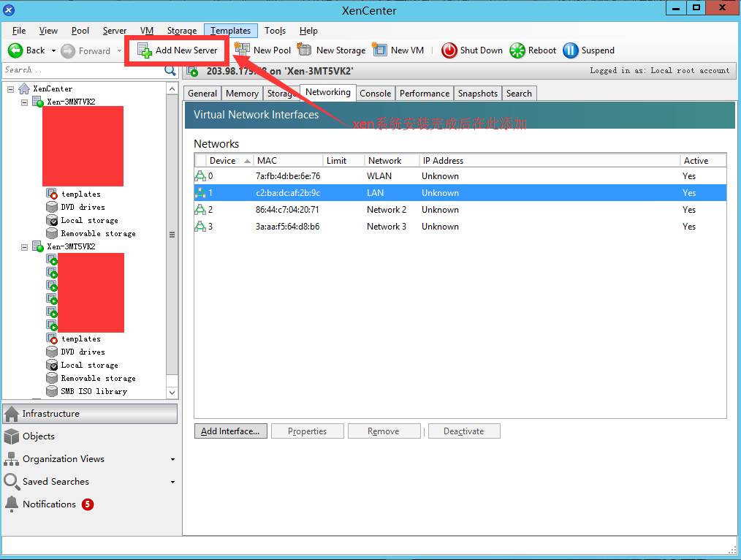Click the Properties button
This screenshot has width=741, height=560.
(307, 431)
